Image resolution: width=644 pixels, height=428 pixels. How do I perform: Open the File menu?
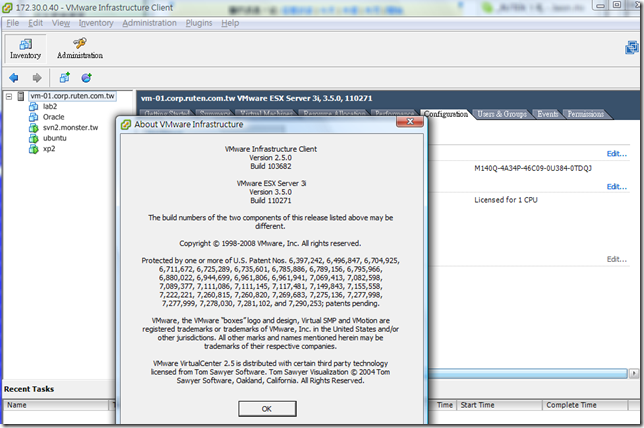(x=13, y=23)
